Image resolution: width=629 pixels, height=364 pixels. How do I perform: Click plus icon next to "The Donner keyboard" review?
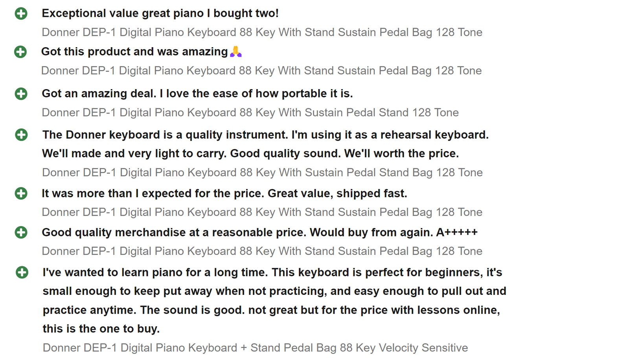coord(21,135)
